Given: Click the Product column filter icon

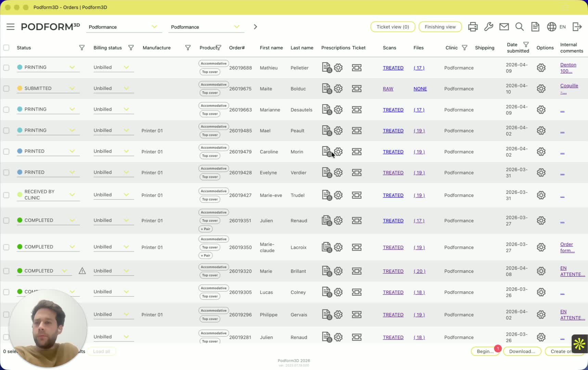Looking at the screenshot, I should tap(218, 48).
